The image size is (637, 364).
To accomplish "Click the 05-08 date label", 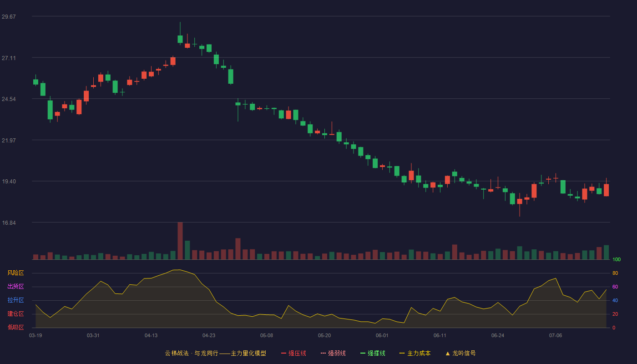I will point(267,335).
